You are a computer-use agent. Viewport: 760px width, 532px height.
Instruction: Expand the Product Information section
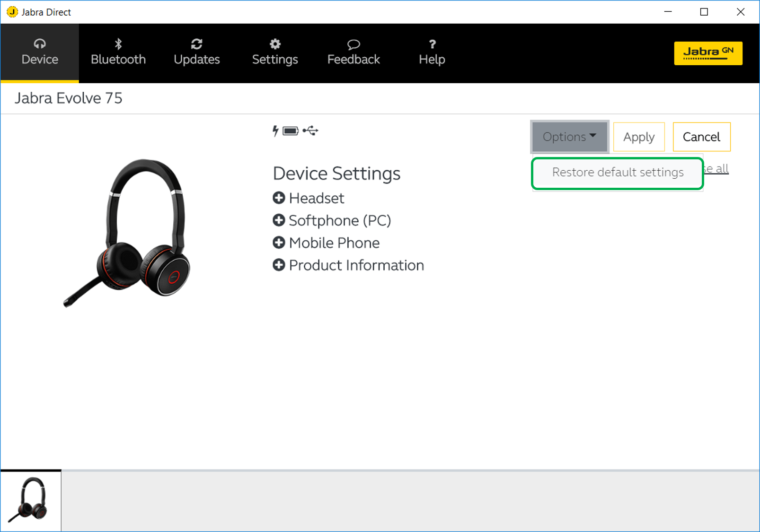(279, 265)
